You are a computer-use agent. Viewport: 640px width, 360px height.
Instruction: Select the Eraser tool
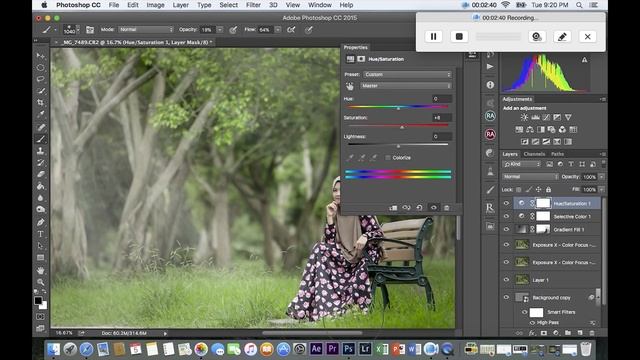(40, 174)
